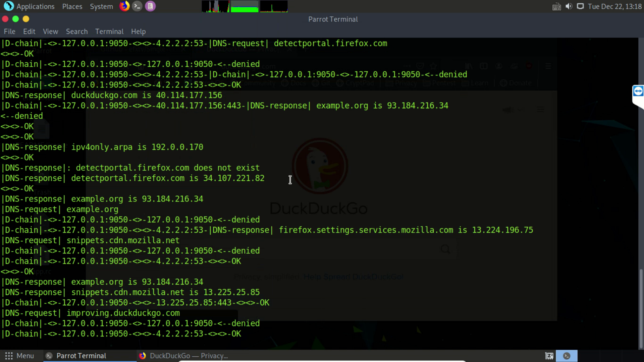Click the terminal's vertical scrollbar handle

click(641, 308)
